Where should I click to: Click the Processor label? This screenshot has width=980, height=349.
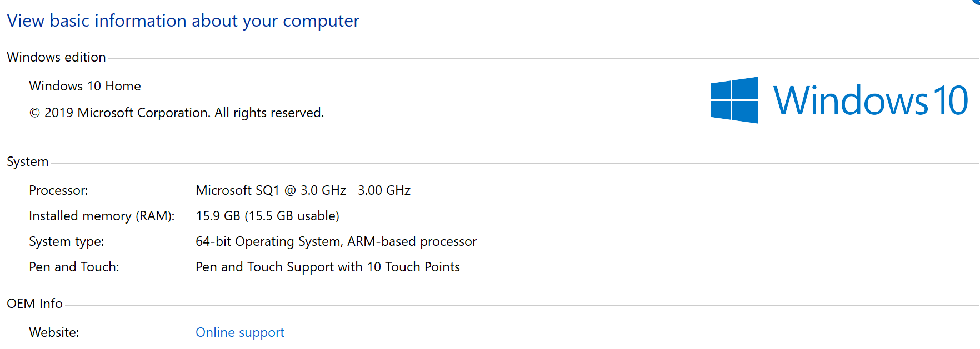(x=58, y=190)
